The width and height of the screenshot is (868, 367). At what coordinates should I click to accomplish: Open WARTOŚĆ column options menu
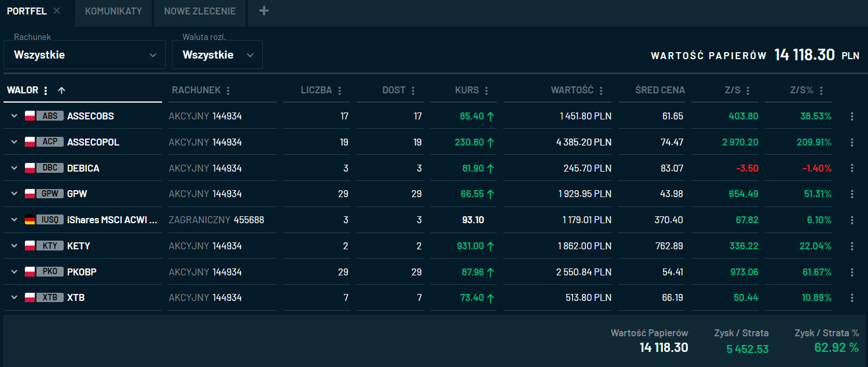click(x=601, y=90)
